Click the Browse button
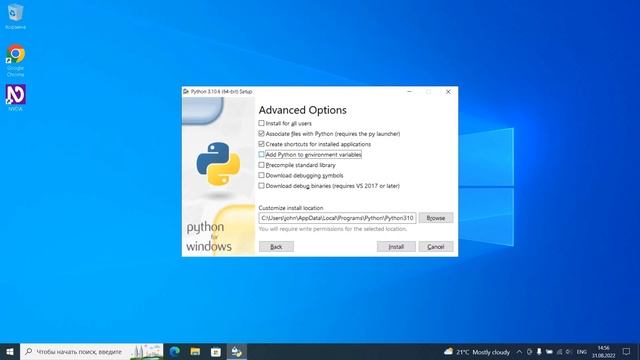This screenshot has width=640, height=360. click(x=436, y=218)
